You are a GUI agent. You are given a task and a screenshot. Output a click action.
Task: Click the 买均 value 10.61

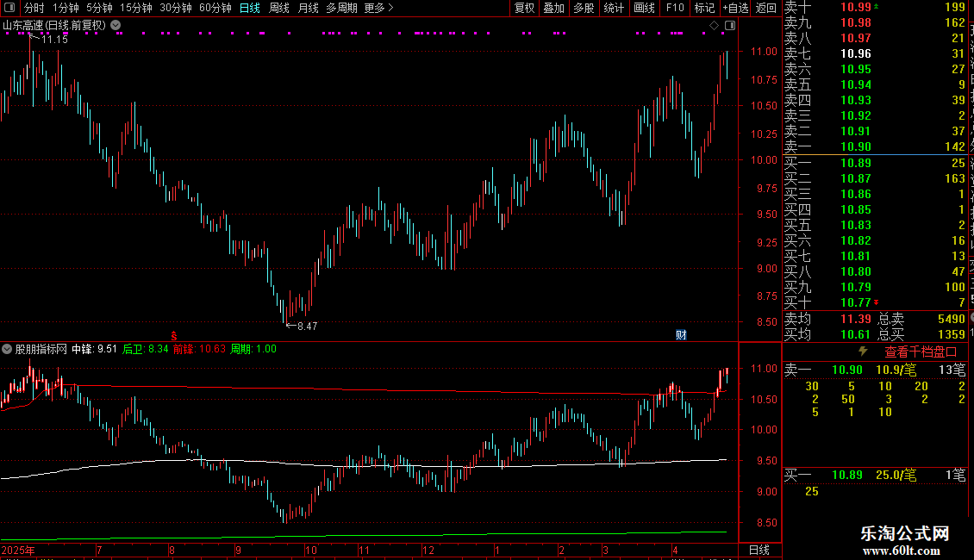tap(855, 334)
